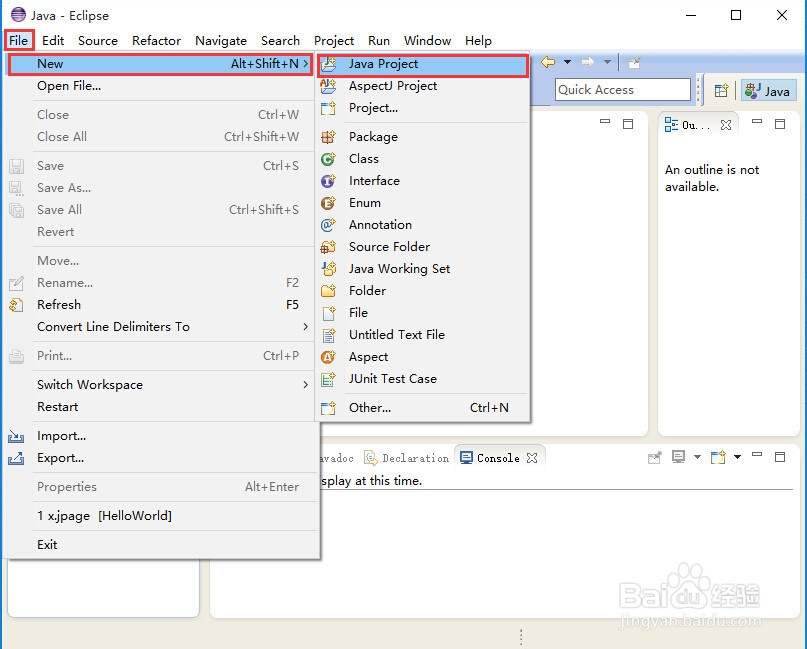Image resolution: width=807 pixels, height=649 pixels.
Task: Click the Open Perspective toolbar icon
Action: 722,91
